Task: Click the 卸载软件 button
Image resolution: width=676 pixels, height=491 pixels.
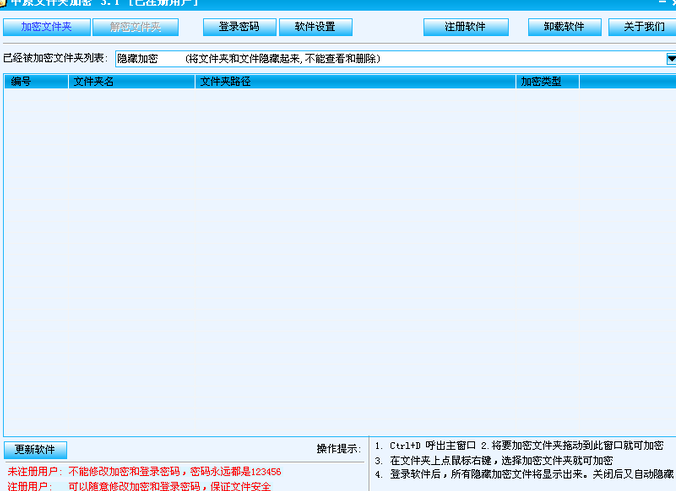Action: pyautogui.click(x=564, y=27)
